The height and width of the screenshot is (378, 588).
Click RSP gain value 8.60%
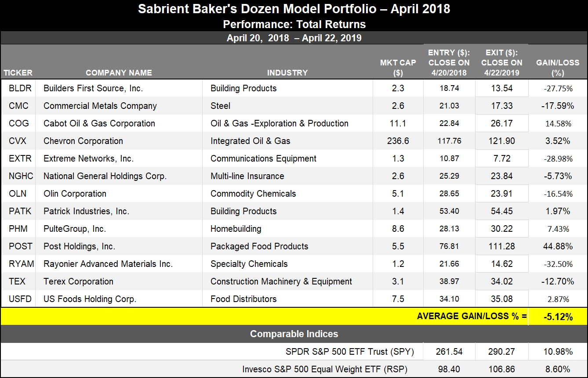point(558,369)
